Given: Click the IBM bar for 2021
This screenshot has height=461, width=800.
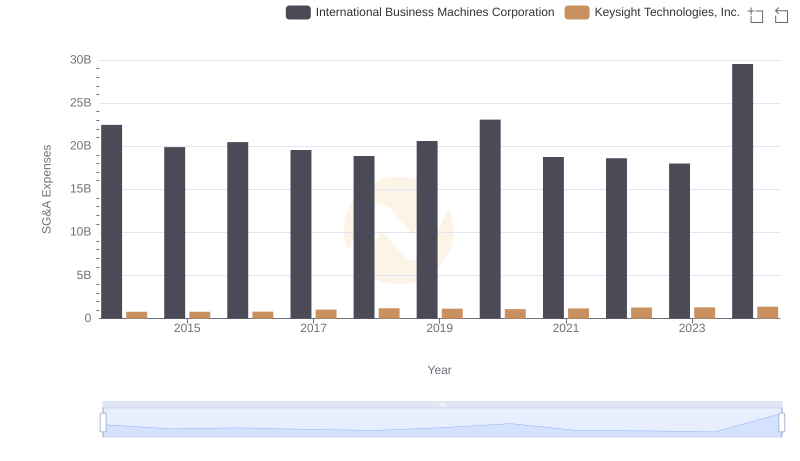Looking at the screenshot, I should (554, 238).
